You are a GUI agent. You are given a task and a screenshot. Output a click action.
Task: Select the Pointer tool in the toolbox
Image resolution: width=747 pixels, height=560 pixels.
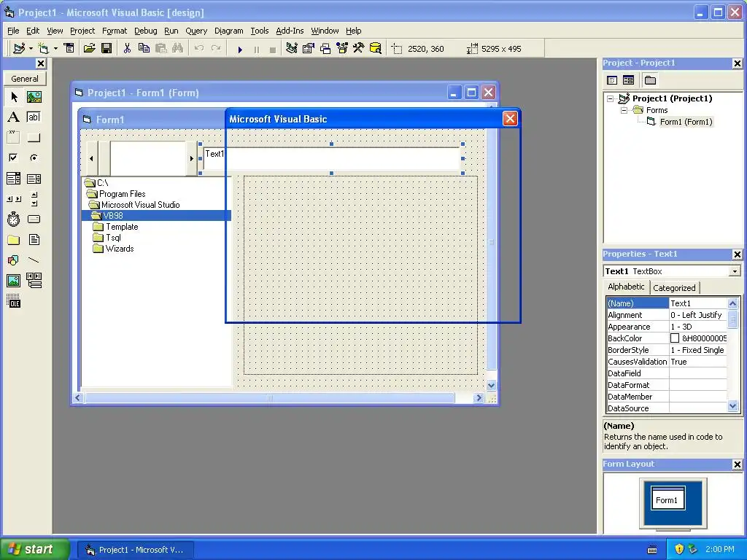pos(14,97)
